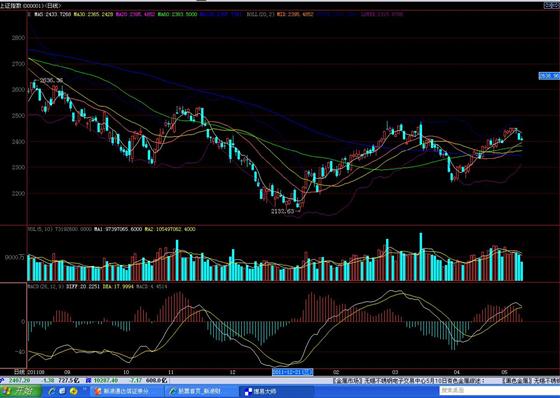Select the orange MID indicator value

295,14
